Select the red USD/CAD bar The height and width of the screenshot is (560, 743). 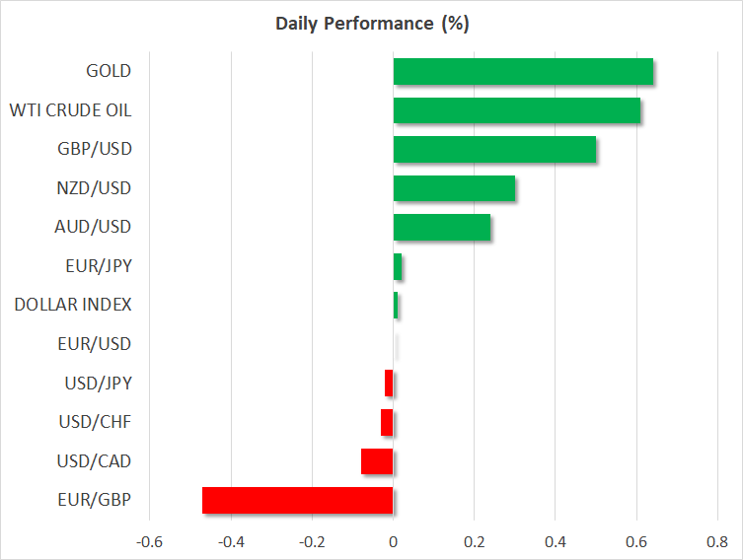pos(377,461)
